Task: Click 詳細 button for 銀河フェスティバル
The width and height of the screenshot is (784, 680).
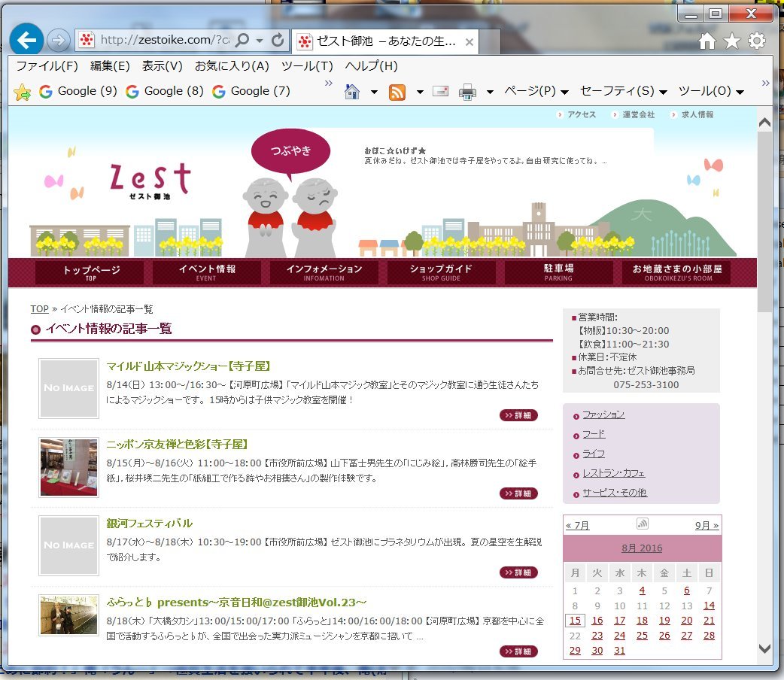Action: [518, 572]
